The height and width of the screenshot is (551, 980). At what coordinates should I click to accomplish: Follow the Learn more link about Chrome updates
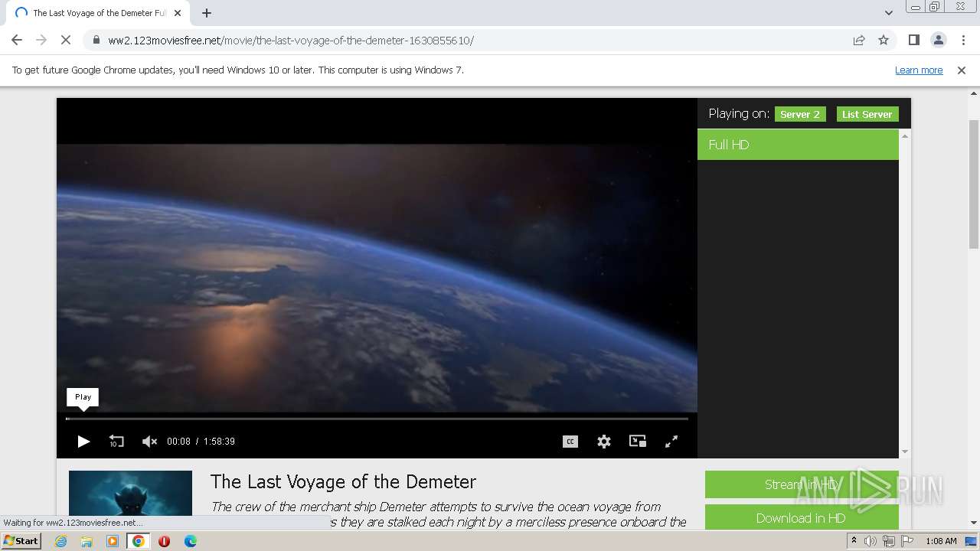(919, 70)
